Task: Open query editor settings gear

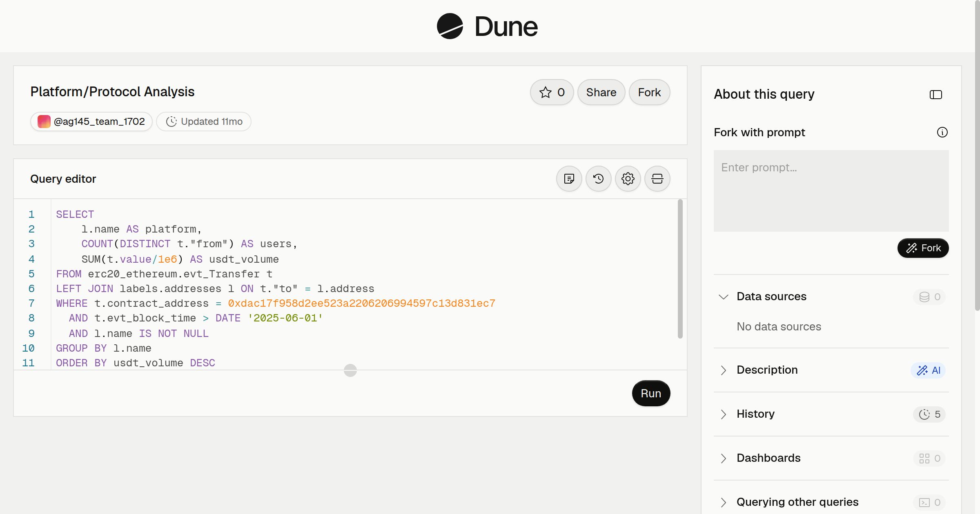Action: [x=628, y=179]
